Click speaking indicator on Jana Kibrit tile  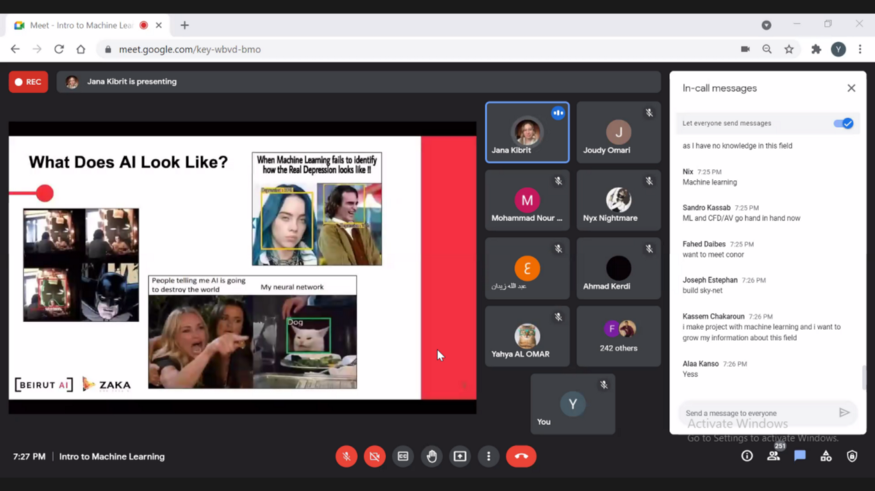[x=558, y=113]
